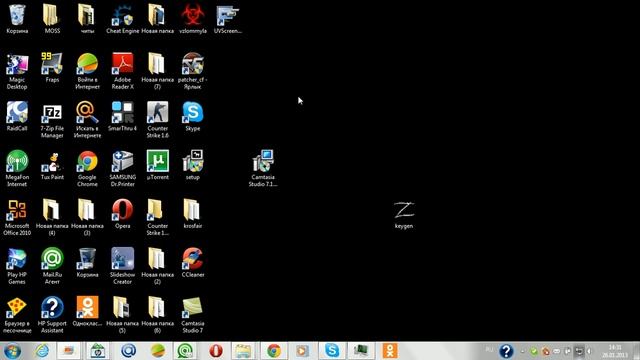Select the patcher_cf - Ярлык shortcut
The width and height of the screenshot is (640, 360).
coord(193,71)
